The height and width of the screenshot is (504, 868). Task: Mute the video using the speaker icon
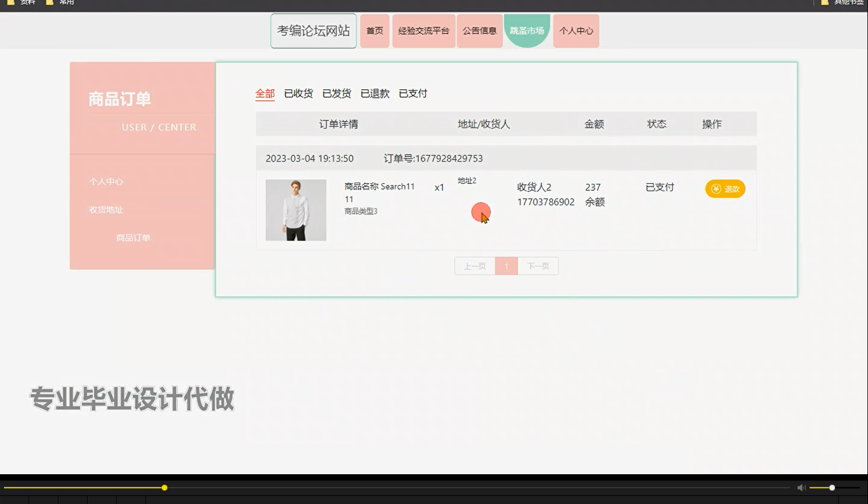click(801, 487)
